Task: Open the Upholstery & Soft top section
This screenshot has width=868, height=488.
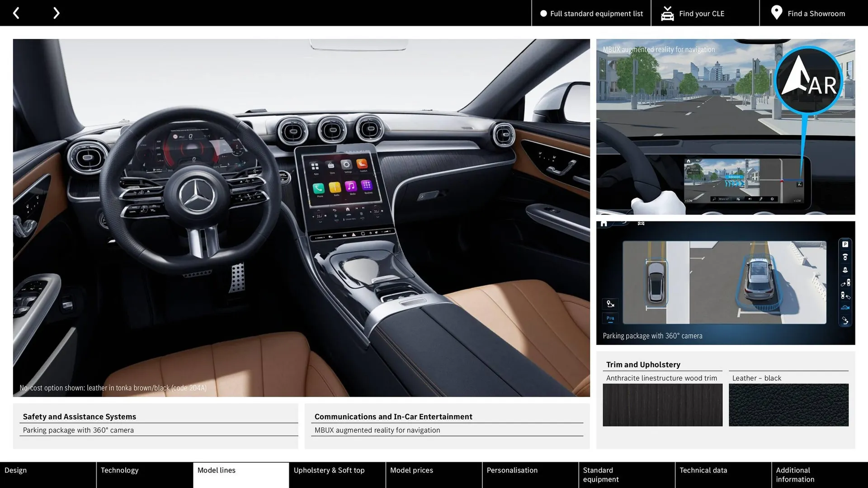Action: 329,470
